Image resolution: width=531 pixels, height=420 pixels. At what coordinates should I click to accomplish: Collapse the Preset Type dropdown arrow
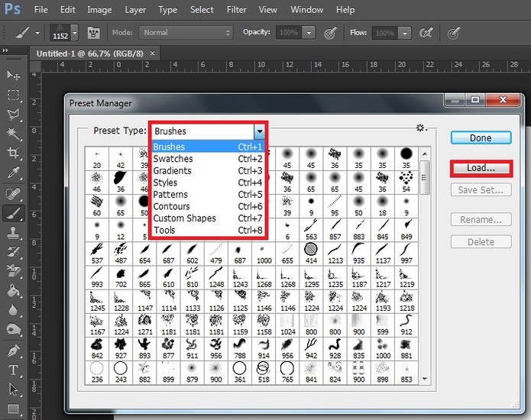click(260, 131)
